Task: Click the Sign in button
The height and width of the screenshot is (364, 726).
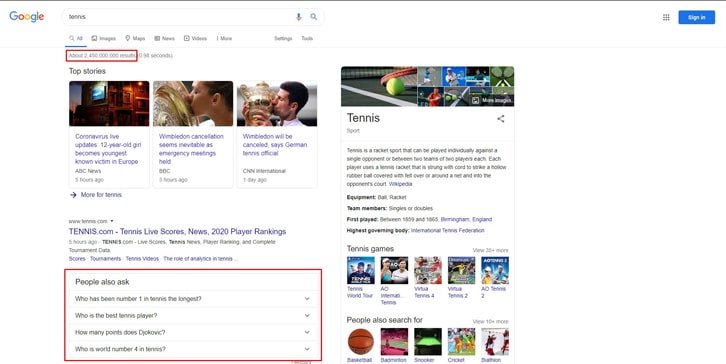Action: (696, 17)
